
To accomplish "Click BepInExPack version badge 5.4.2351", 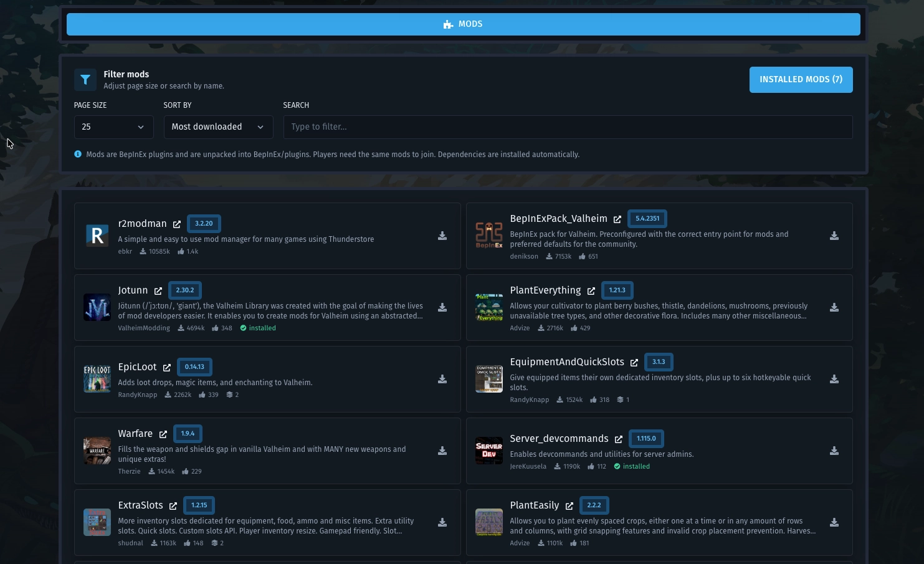I will 647,218.
